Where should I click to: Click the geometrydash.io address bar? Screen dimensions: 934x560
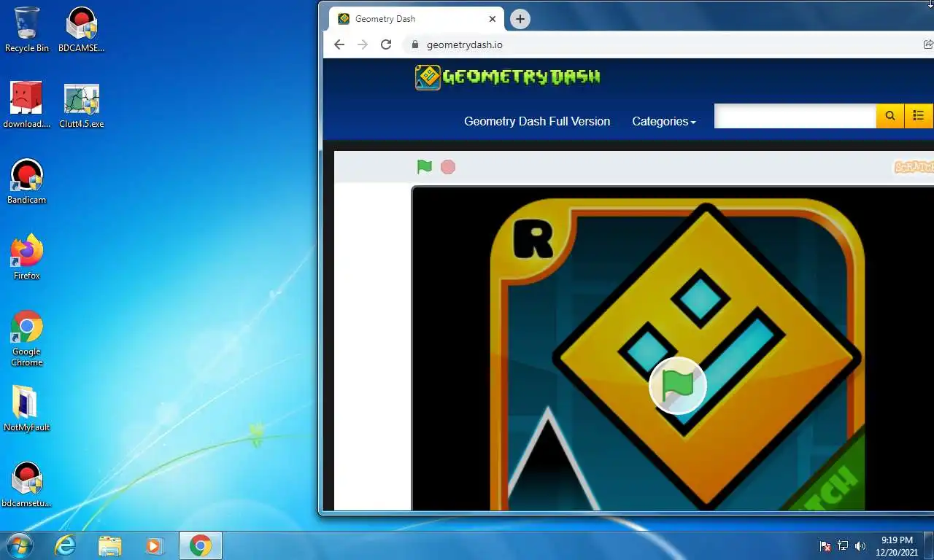(668, 44)
